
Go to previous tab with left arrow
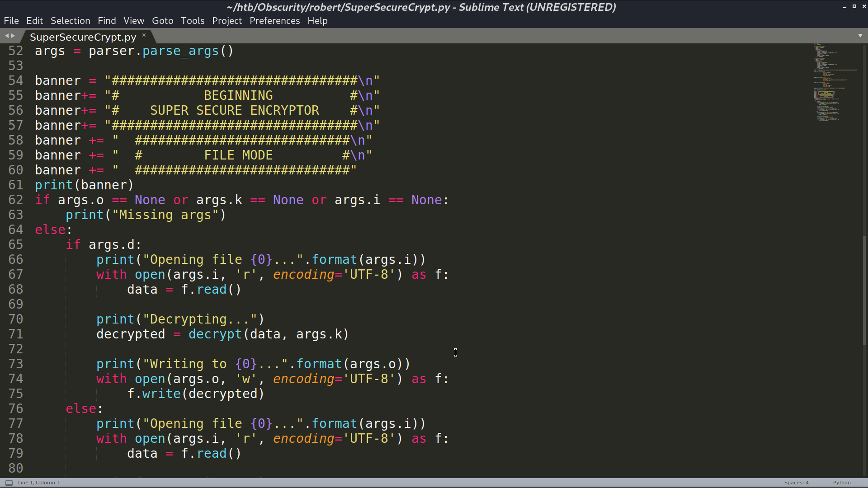point(7,36)
